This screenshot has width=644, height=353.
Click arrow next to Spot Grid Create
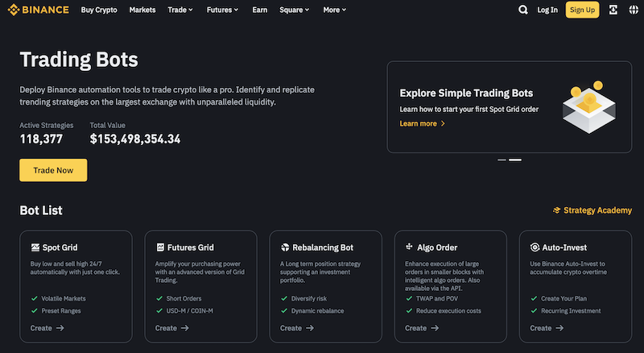[x=60, y=328]
